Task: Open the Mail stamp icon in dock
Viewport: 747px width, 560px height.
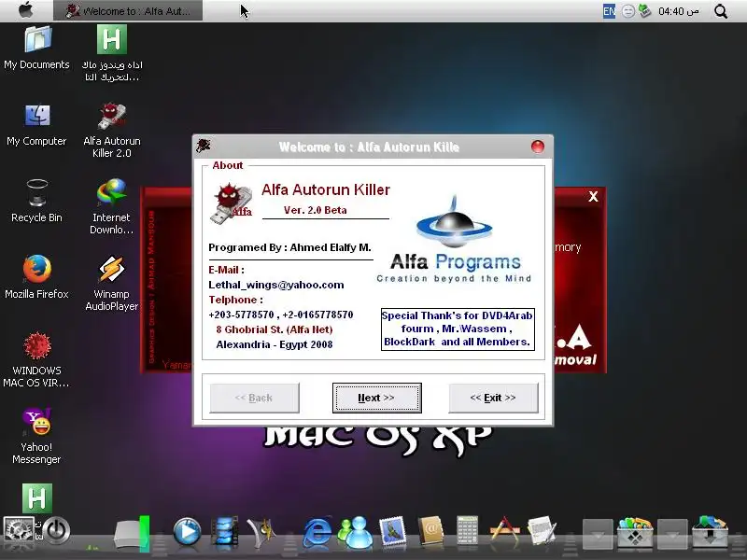Action: 392,531
